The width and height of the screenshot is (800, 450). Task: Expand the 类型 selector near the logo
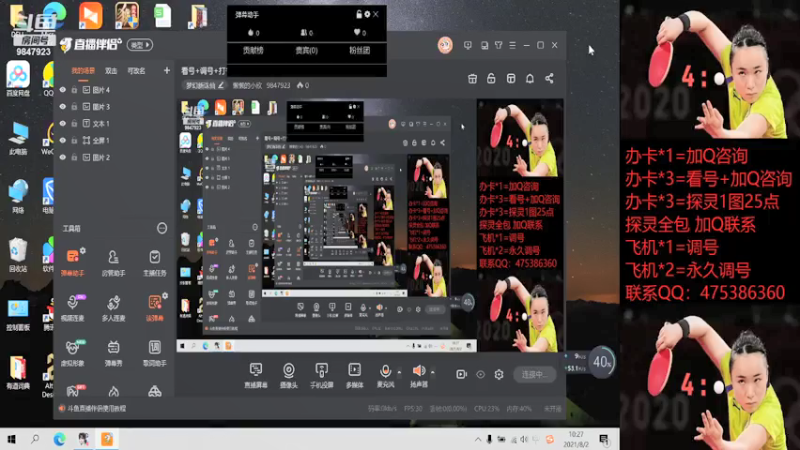pos(140,45)
